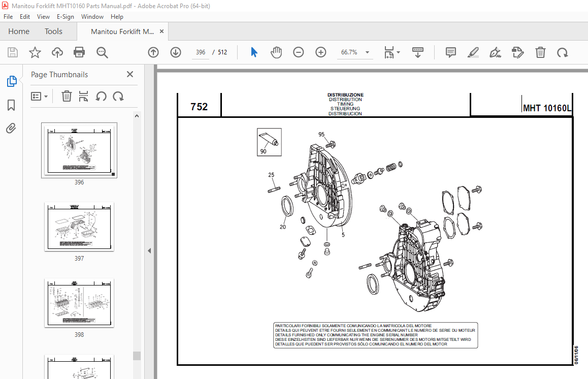588x379 pixels.
Task: Select page 396 thumbnail
Action: 79,150
